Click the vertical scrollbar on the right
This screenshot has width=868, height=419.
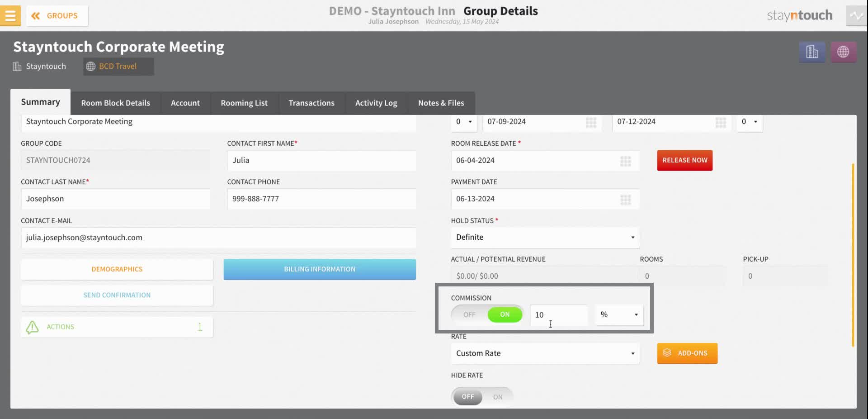(x=853, y=255)
